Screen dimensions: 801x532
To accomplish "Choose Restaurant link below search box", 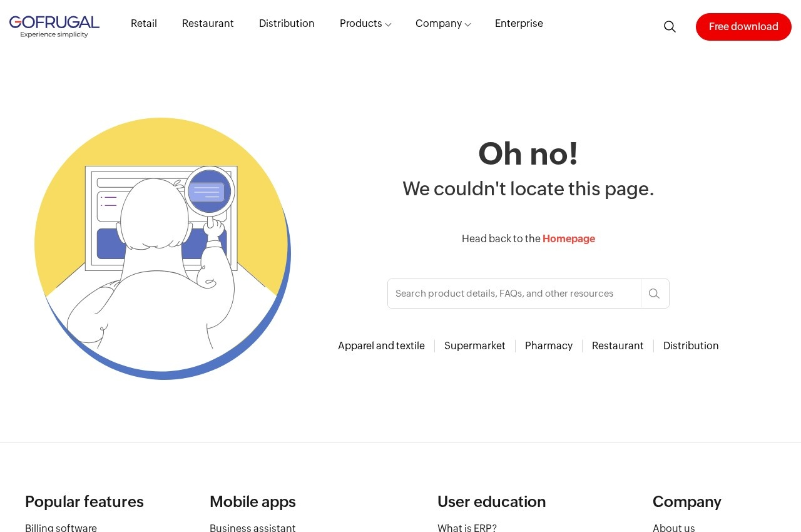I will pyautogui.click(x=618, y=346).
